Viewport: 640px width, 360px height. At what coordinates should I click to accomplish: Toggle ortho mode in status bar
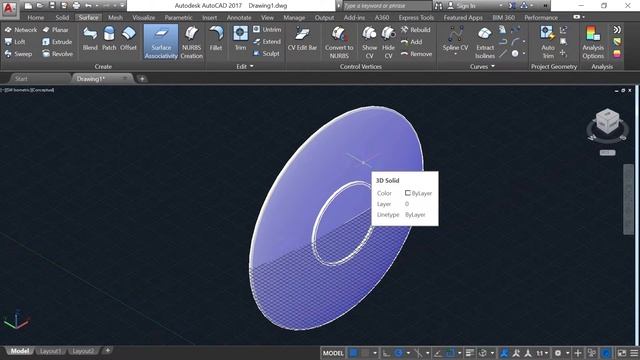pyautogui.click(x=386, y=353)
